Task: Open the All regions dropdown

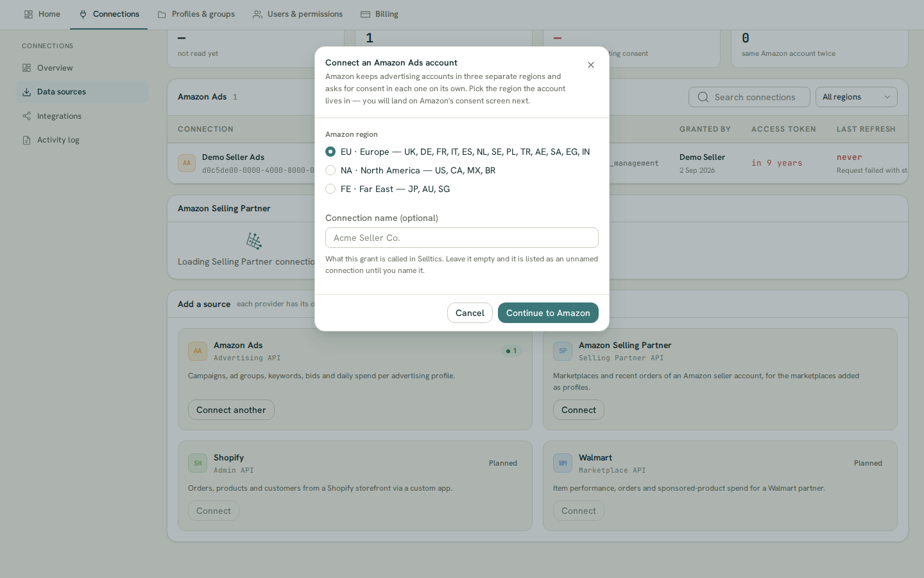Action: (857, 97)
